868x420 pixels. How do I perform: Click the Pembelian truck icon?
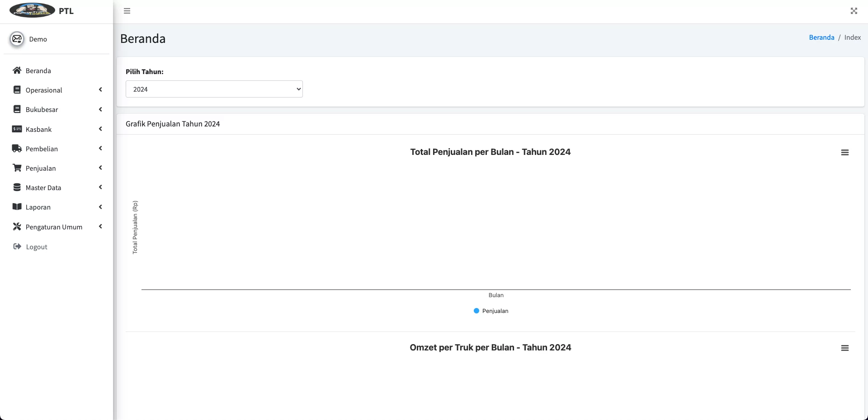17,149
